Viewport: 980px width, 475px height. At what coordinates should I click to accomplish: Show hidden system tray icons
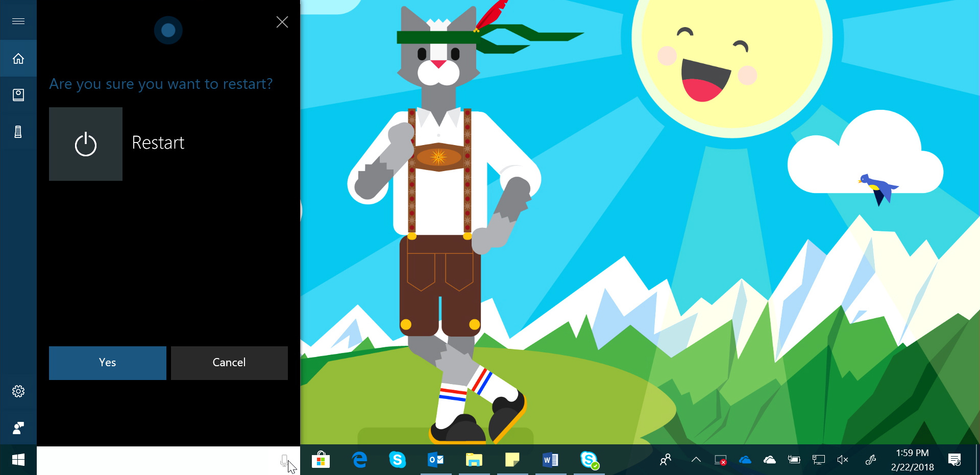pyautogui.click(x=696, y=460)
